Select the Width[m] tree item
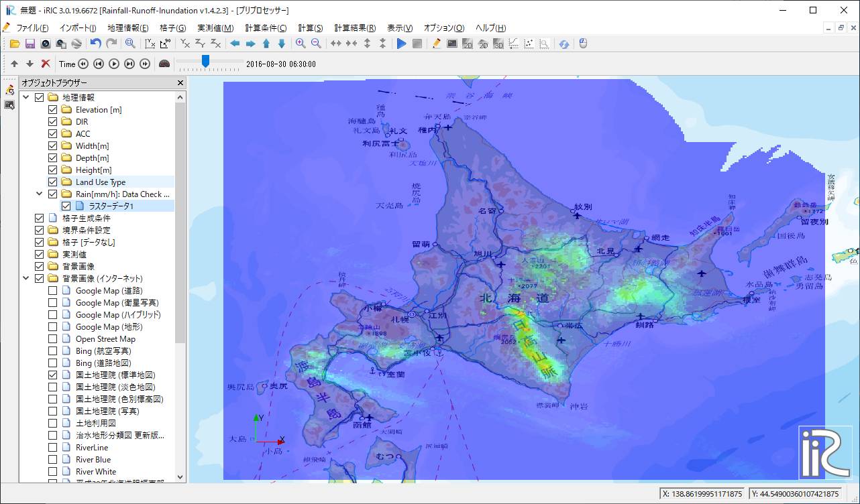 [x=93, y=146]
